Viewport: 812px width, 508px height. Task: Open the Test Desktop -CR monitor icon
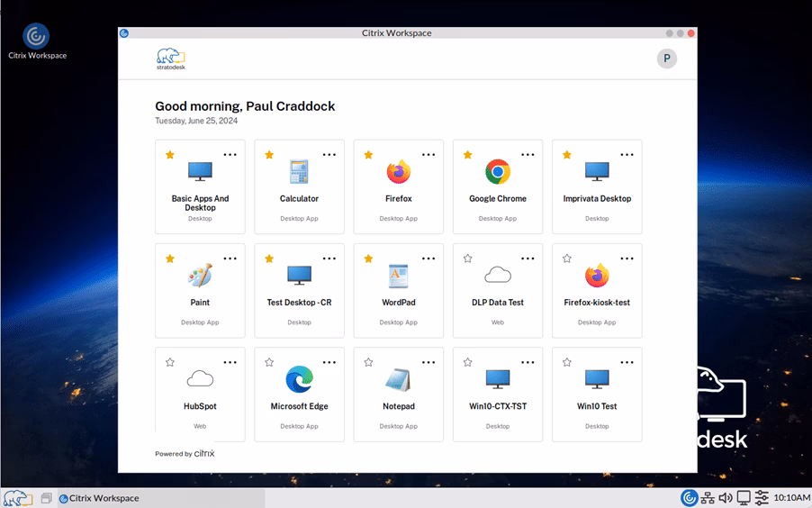tap(299, 276)
